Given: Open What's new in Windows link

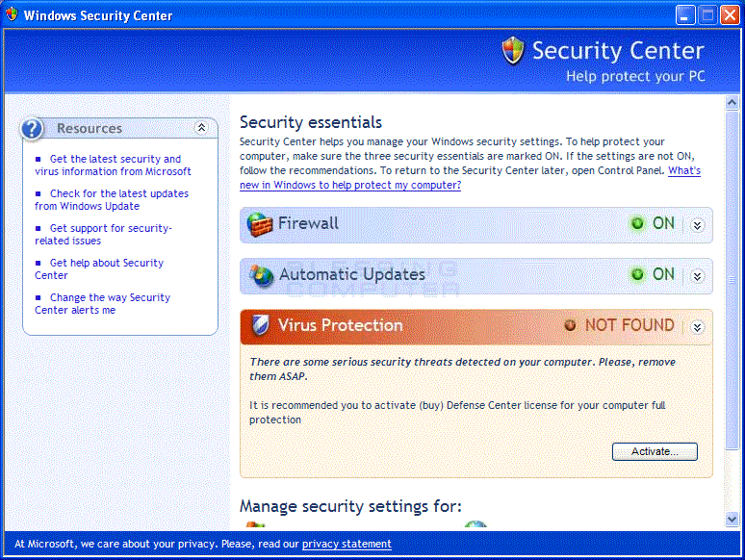Looking at the screenshot, I should [x=470, y=178].
